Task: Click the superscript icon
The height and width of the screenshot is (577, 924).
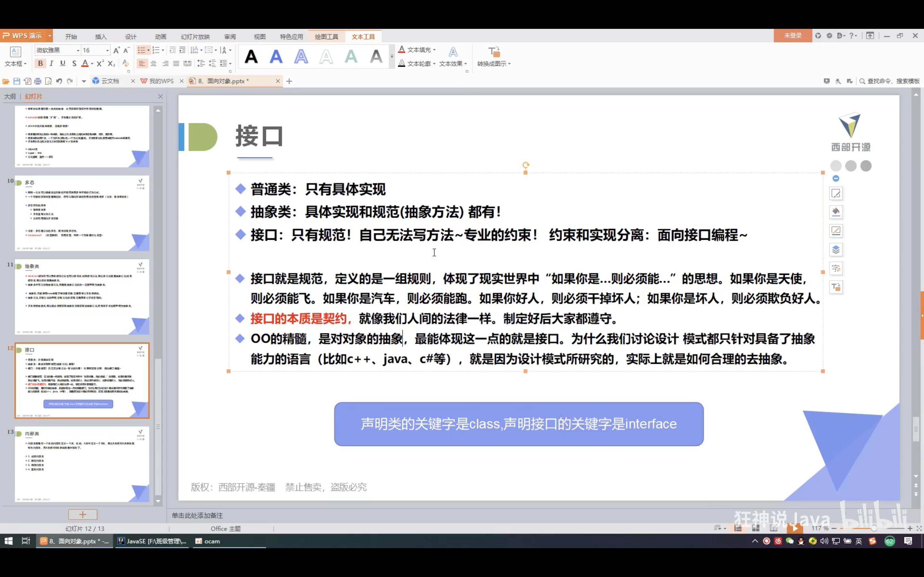Action: (x=100, y=63)
